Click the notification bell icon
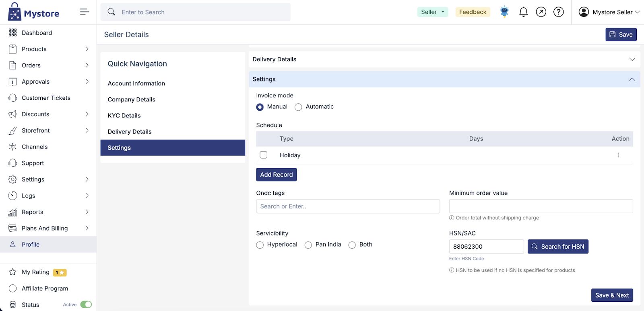This screenshot has height=311, width=644. [x=523, y=12]
